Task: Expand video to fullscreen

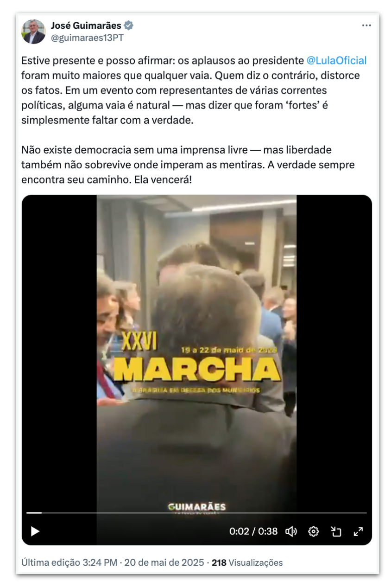Action: [x=358, y=531]
